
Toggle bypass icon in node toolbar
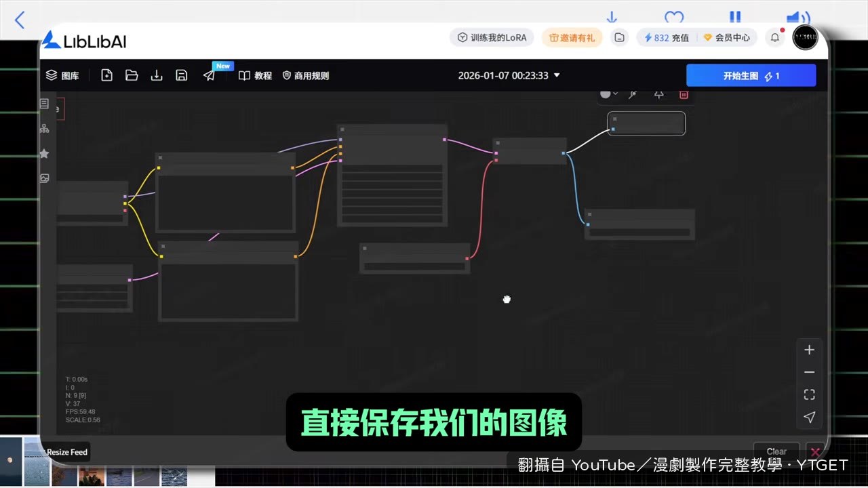633,94
